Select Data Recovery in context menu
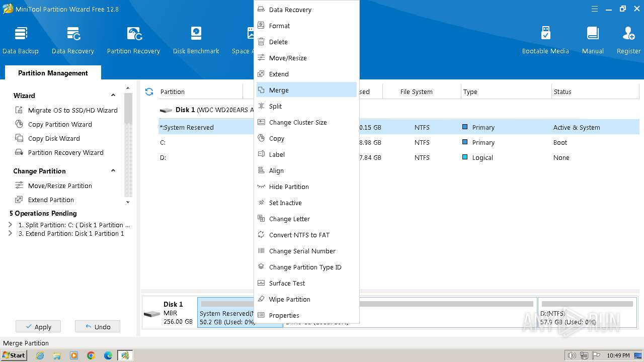The width and height of the screenshot is (644, 362). 306,10
